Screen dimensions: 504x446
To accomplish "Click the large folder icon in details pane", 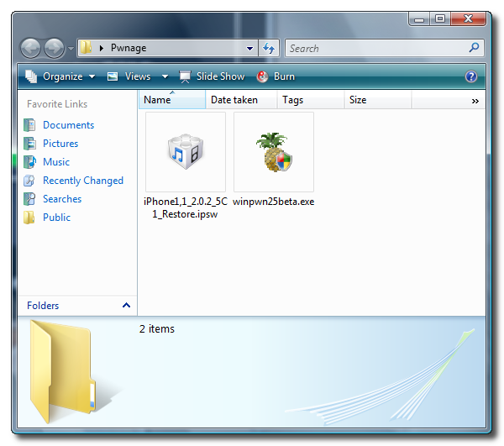I will [x=63, y=371].
